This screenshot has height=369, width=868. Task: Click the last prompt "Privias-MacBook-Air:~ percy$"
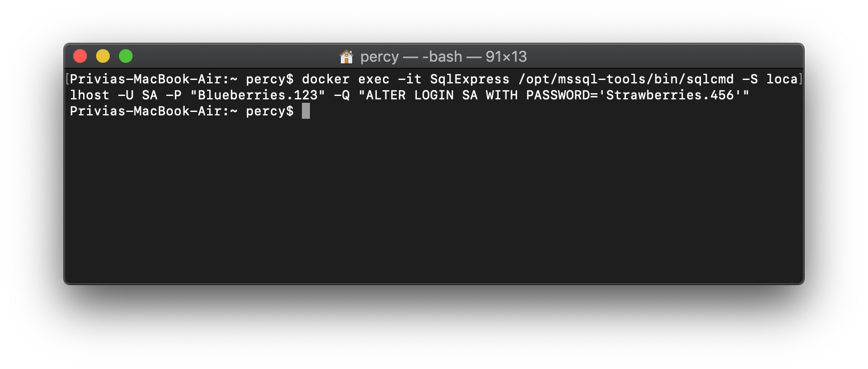click(x=181, y=111)
